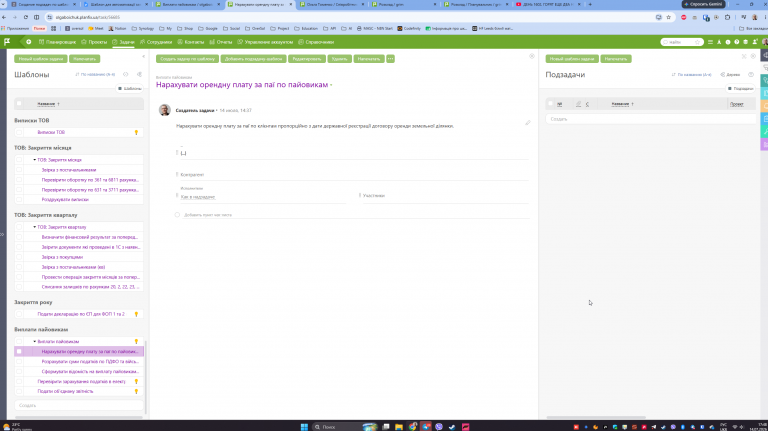Click the Windows Start button
Screen dimensions: 768x431
click(304, 427)
